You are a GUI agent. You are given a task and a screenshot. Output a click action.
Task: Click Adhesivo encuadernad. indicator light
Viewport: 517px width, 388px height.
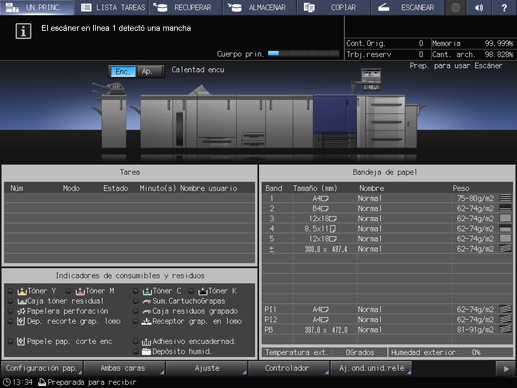(135, 341)
